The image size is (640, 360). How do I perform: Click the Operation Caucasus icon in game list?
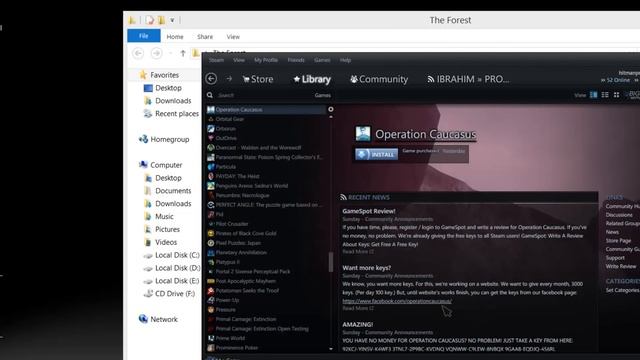click(x=211, y=109)
